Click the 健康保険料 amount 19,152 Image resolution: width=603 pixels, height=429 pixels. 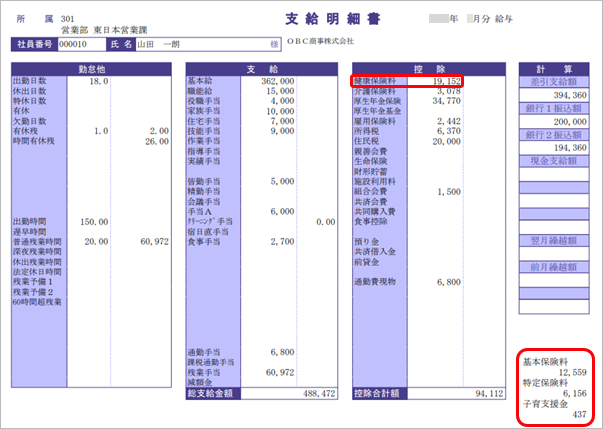tap(446, 81)
